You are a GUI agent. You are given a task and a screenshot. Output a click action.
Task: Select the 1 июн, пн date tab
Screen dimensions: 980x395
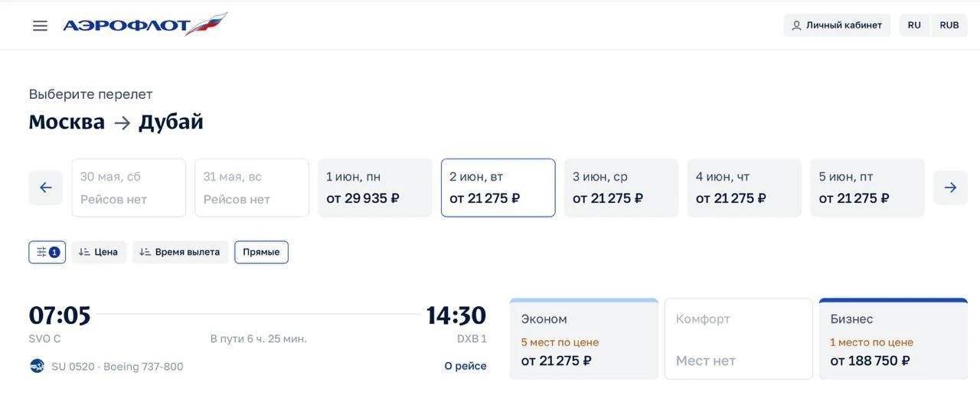pyautogui.click(x=375, y=188)
